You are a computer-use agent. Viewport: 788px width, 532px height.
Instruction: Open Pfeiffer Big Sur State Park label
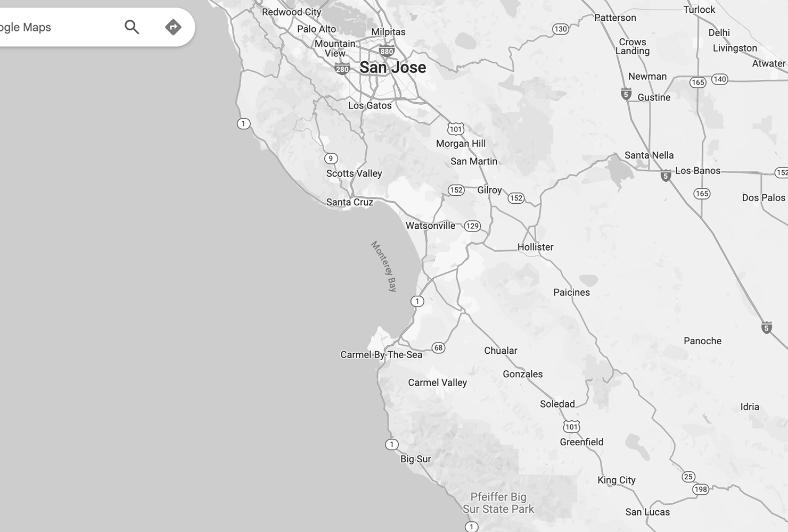498,503
